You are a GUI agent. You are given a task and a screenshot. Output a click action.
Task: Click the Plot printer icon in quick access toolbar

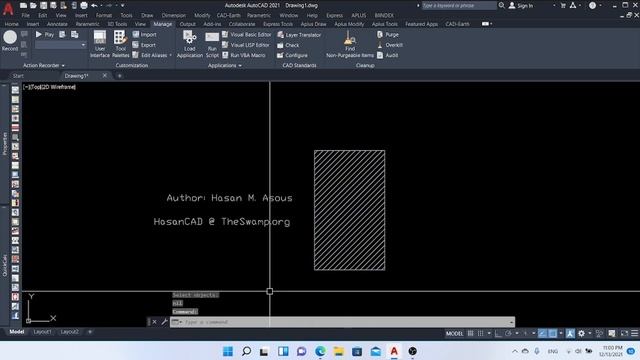click(x=84, y=5)
